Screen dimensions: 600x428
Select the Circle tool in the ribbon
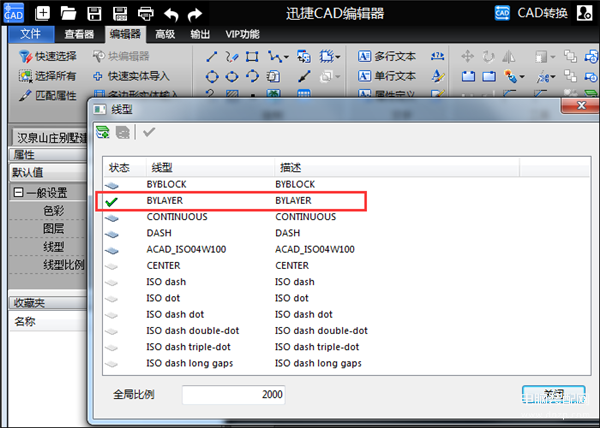tap(212, 76)
